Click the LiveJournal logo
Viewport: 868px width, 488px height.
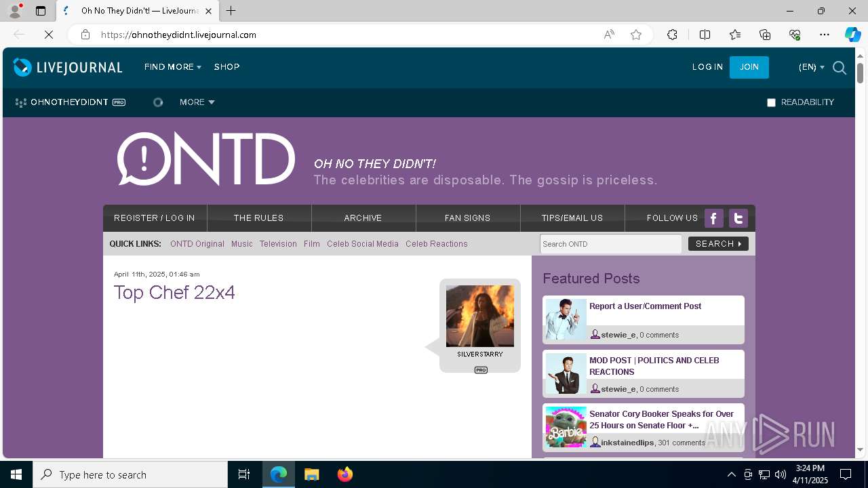coord(68,67)
